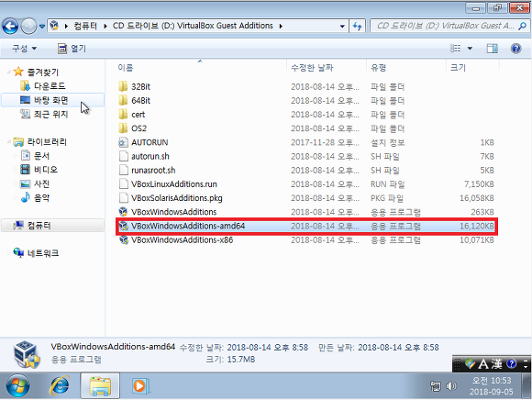The width and height of the screenshot is (532, 400).
Task: Select the VBoxLinuxAdditions.run file icon
Action: [123, 183]
